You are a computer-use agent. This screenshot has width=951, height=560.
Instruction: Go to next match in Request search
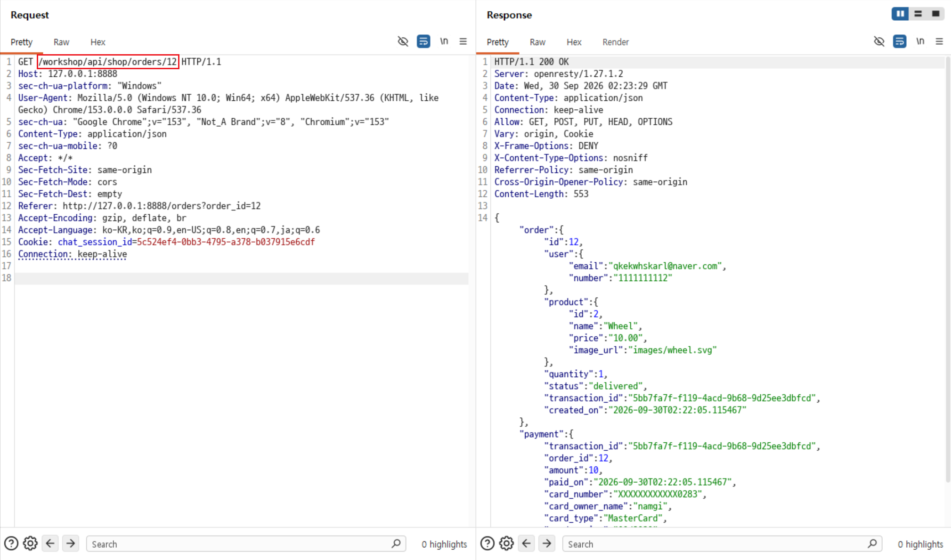coord(71,544)
